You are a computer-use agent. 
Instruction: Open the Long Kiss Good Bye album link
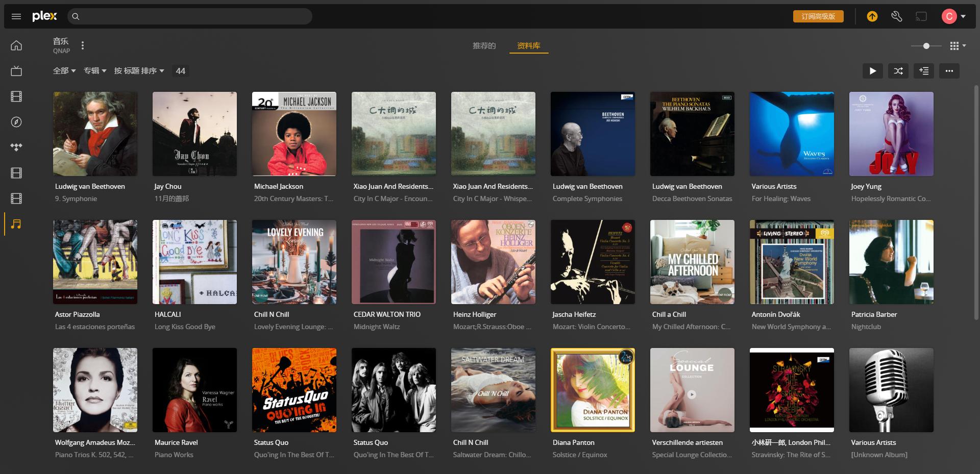click(185, 327)
